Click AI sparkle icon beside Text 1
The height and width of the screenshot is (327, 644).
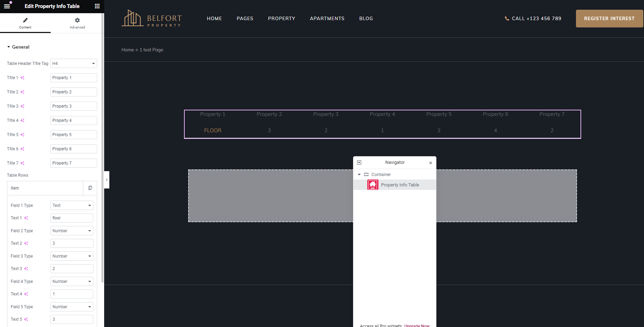(x=26, y=218)
